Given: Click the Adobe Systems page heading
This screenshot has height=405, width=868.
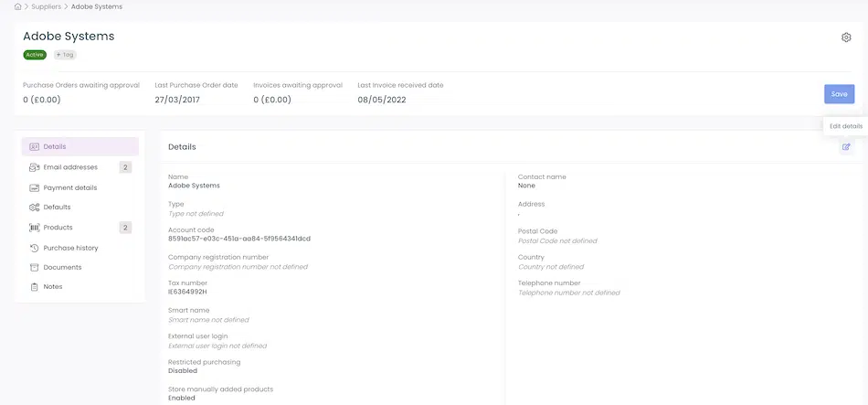Looking at the screenshot, I should (69, 37).
